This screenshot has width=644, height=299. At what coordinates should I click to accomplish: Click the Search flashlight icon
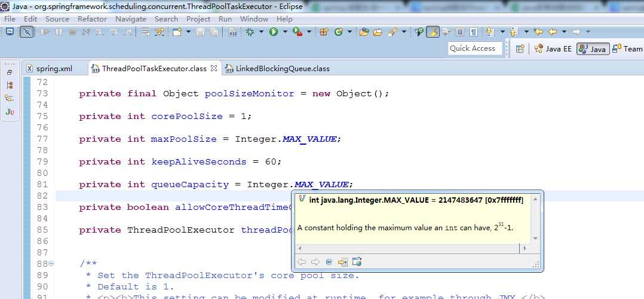click(392, 32)
